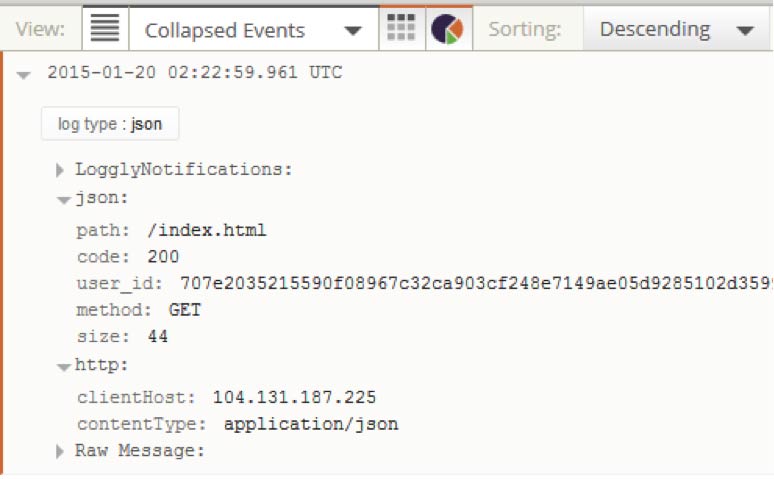
Task: Switch to the grid view icon
Action: [x=401, y=29]
